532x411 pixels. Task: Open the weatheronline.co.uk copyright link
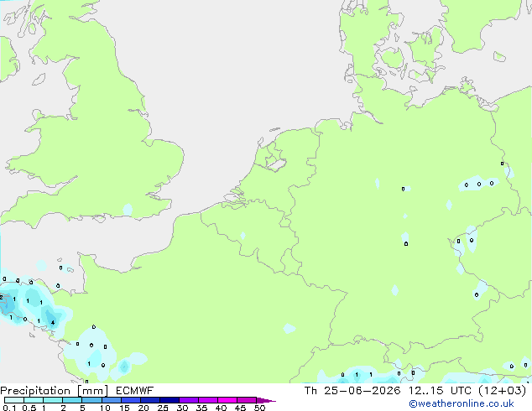[461, 403]
